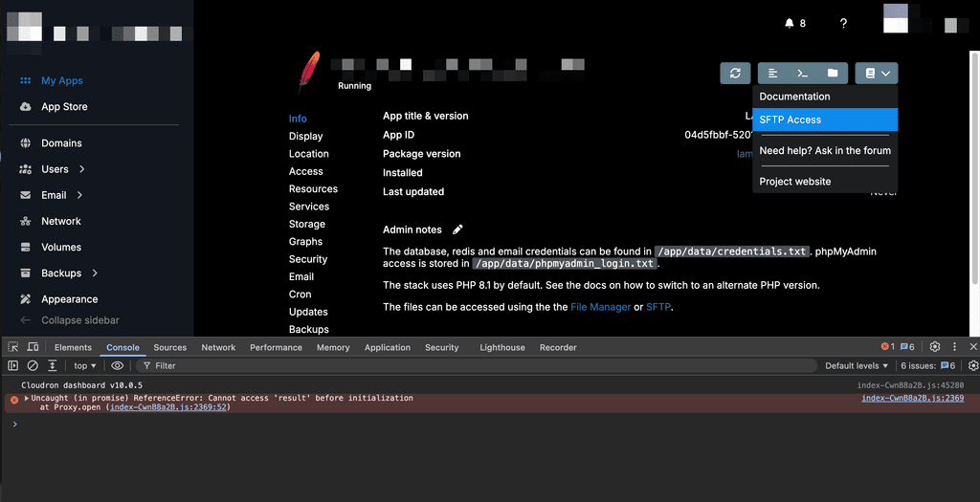Click the console Filter input field
980x502 pixels.
tap(477, 366)
